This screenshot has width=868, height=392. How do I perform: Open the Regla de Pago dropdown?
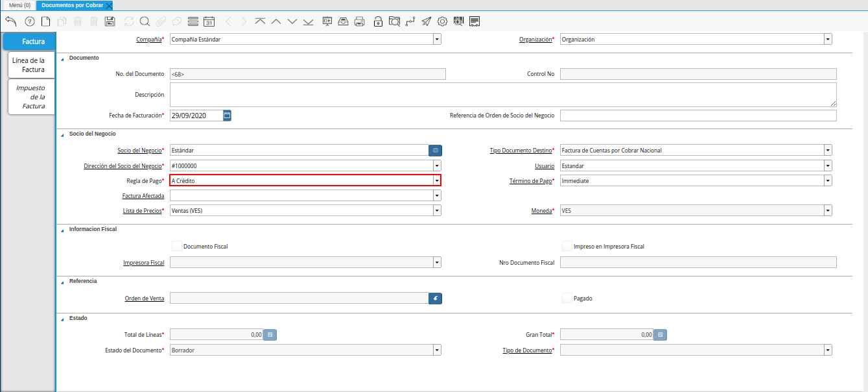(x=437, y=180)
